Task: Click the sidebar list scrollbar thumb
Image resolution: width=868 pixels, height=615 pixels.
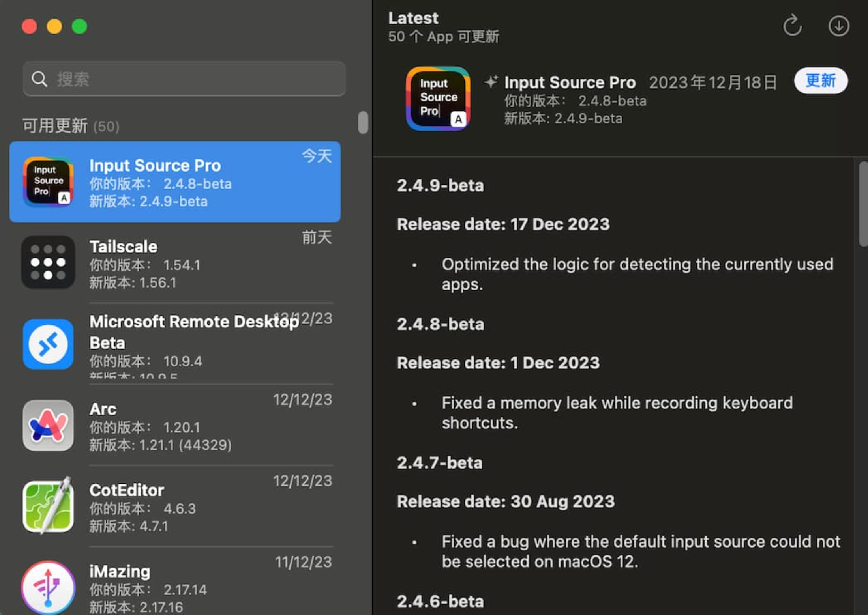Action: coord(363,122)
